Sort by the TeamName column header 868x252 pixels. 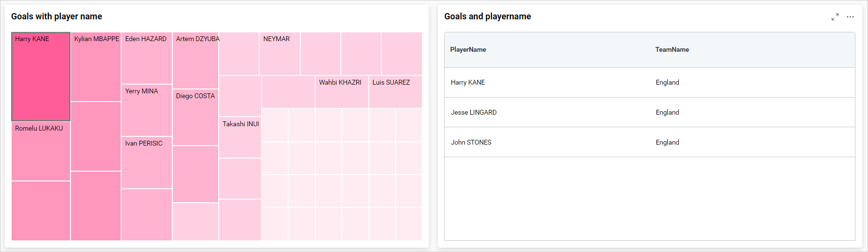[672, 50]
